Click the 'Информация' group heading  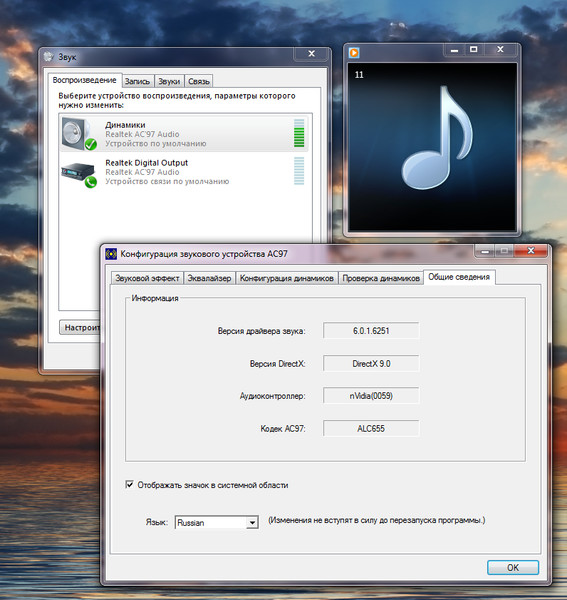155,298
